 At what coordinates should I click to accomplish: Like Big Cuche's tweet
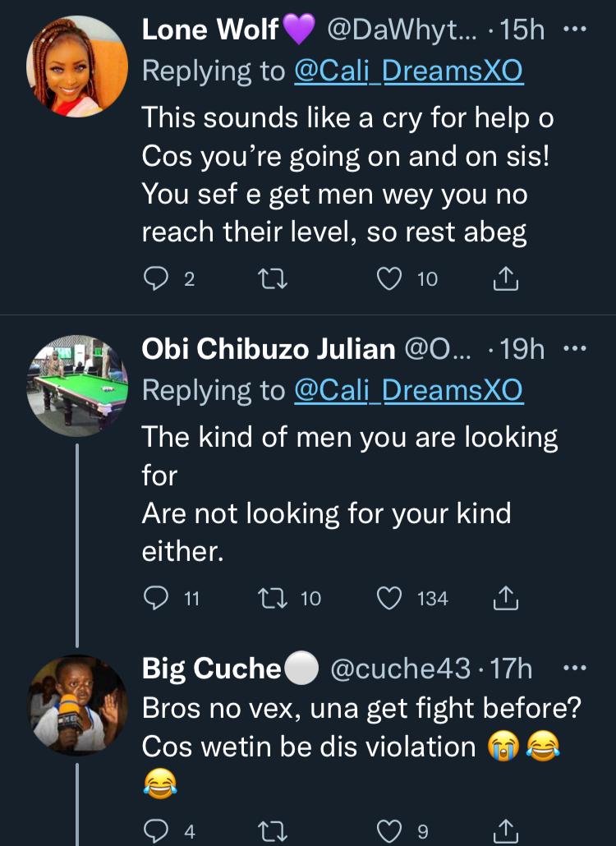pos(388,831)
